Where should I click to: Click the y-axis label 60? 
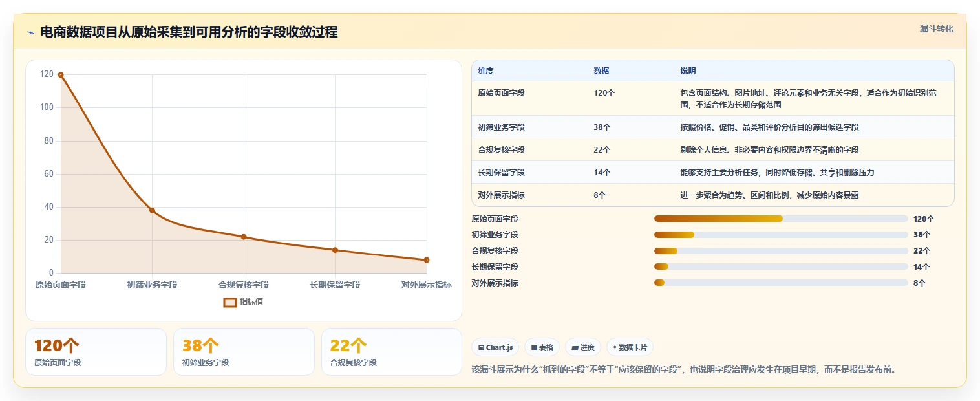click(49, 174)
